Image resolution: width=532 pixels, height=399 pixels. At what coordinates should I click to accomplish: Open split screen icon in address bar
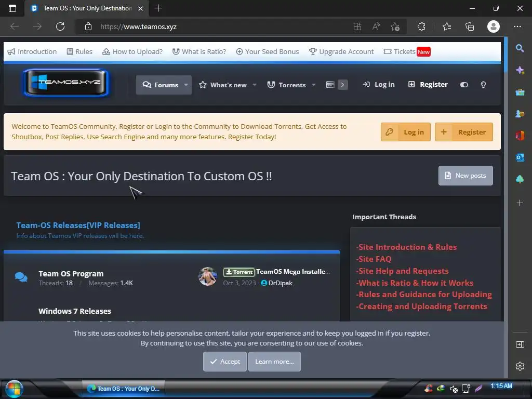357,26
